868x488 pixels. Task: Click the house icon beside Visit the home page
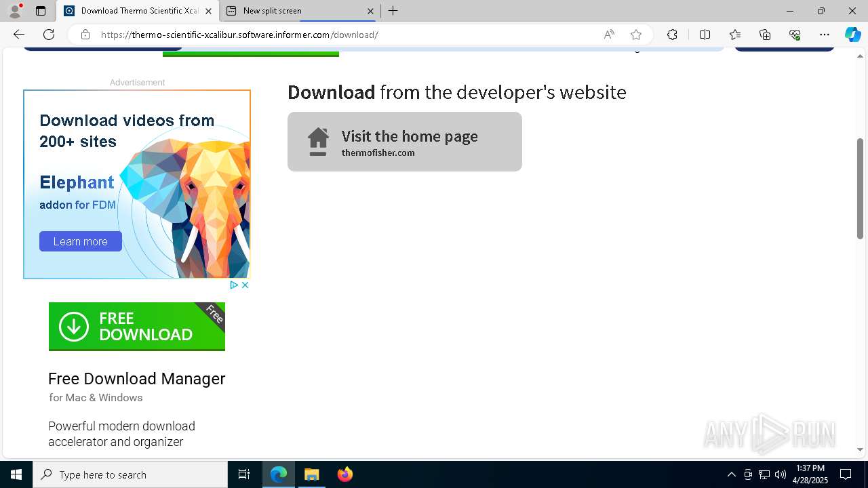point(318,142)
